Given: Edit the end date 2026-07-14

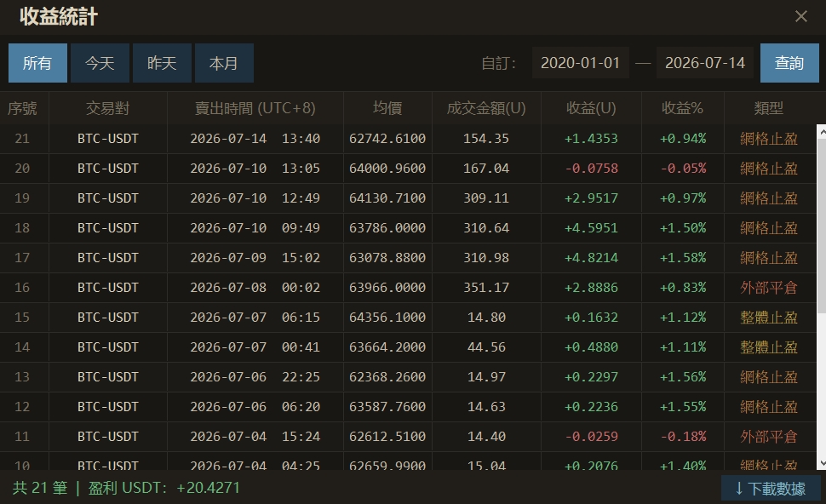Looking at the screenshot, I should coord(705,63).
